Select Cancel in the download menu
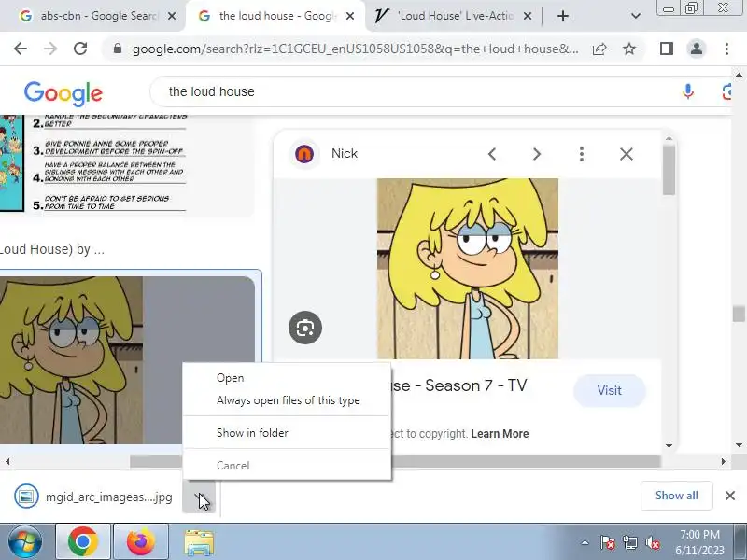This screenshot has width=747, height=560. pos(287,465)
